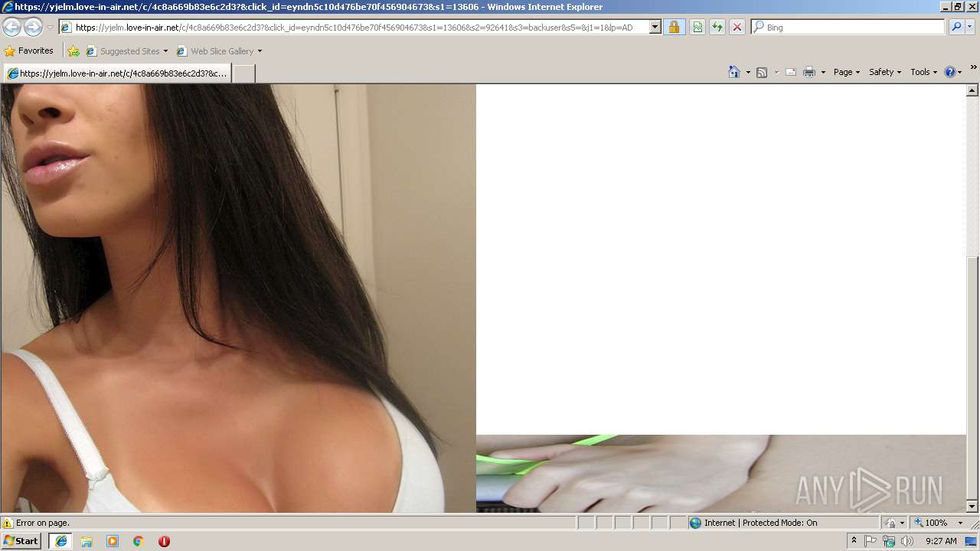Click the Add to Favorites bar icon
The image size is (980, 551).
pos(73,51)
